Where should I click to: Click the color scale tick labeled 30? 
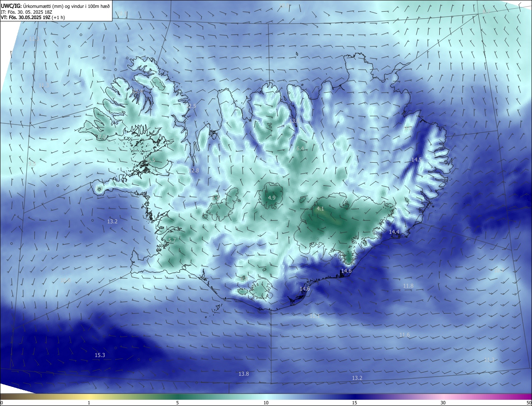point(443,403)
